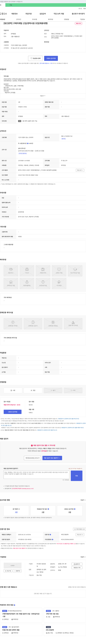
Task: Select the 필기 screening step
Action: point(53,390)
